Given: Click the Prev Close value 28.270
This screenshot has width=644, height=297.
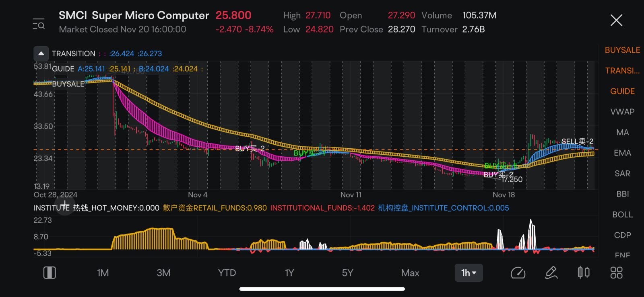Looking at the screenshot, I should point(401,29).
